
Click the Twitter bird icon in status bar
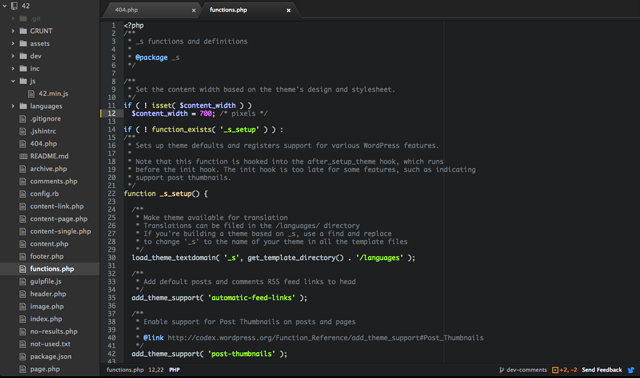coord(631,370)
